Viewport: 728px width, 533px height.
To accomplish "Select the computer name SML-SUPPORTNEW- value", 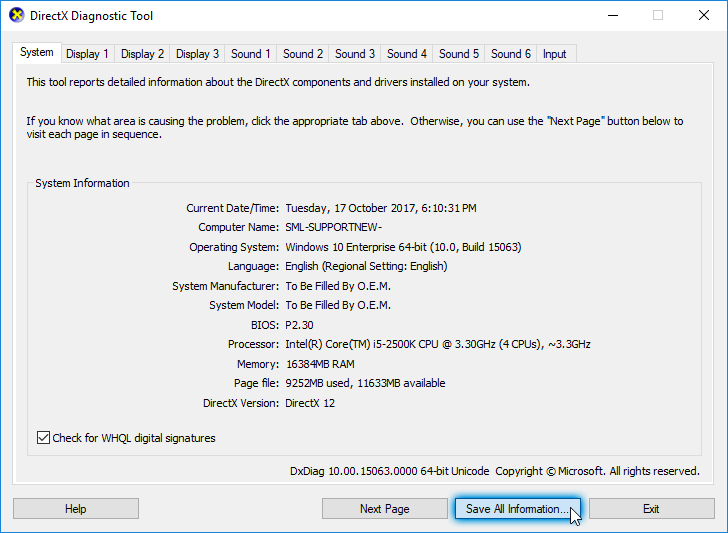I will 333,228.
